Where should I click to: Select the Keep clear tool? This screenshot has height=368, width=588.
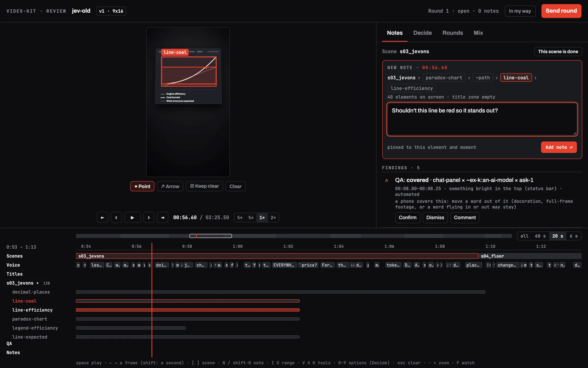pyautogui.click(x=204, y=186)
